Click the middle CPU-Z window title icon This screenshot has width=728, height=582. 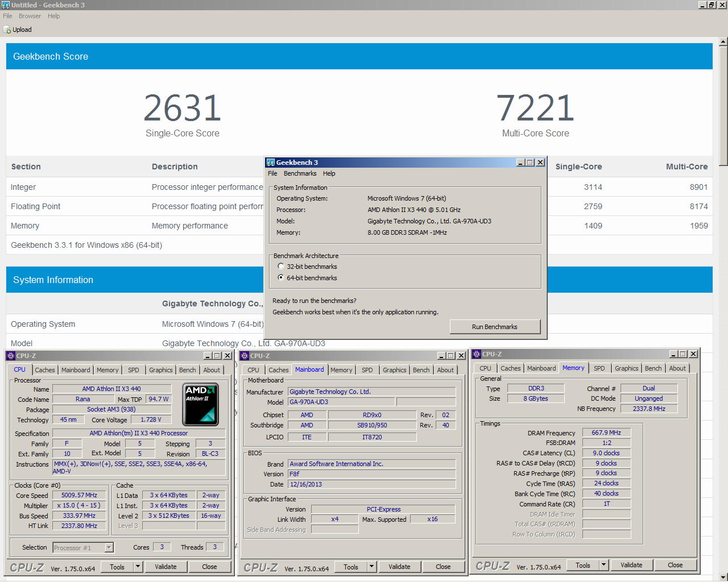click(x=245, y=356)
